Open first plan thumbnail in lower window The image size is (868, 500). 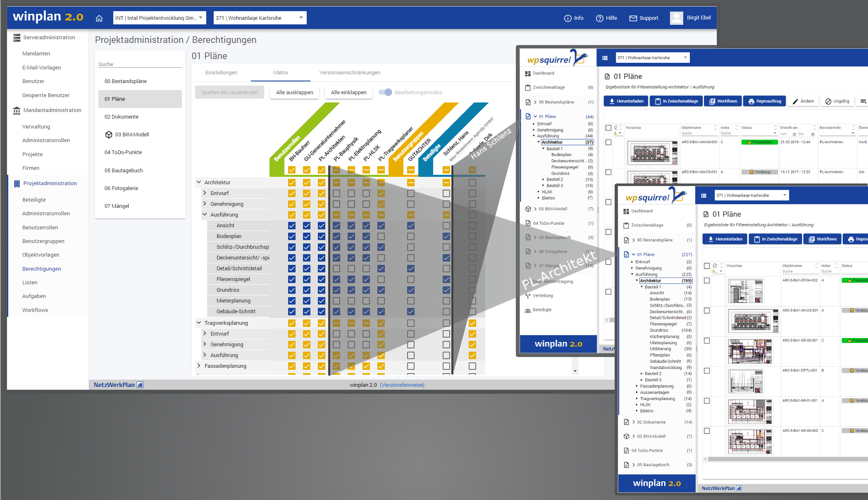click(x=746, y=291)
